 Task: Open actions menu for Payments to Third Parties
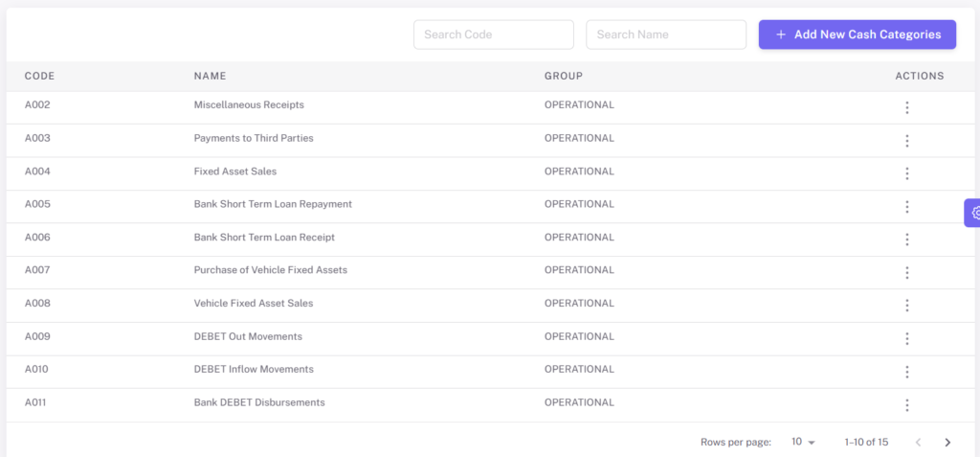907,141
